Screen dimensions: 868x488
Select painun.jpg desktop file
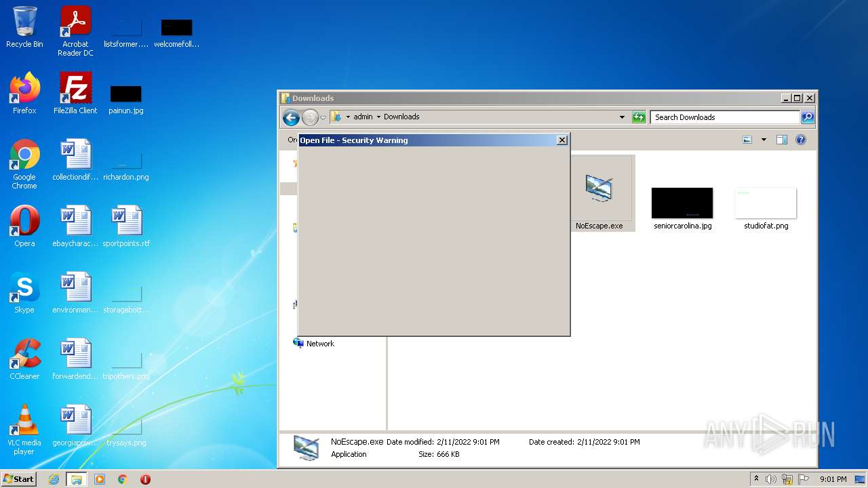click(126, 99)
